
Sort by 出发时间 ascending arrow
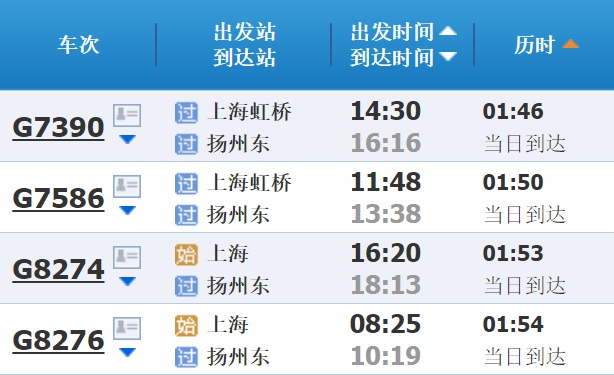coord(448,31)
